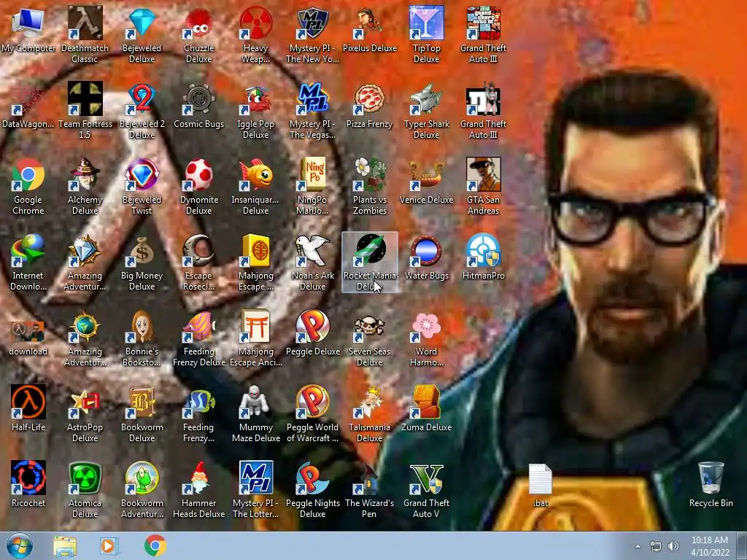Viewport: 747px width, 560px height.
Task: Open the network status tray icon
Action: click(656, 546)
